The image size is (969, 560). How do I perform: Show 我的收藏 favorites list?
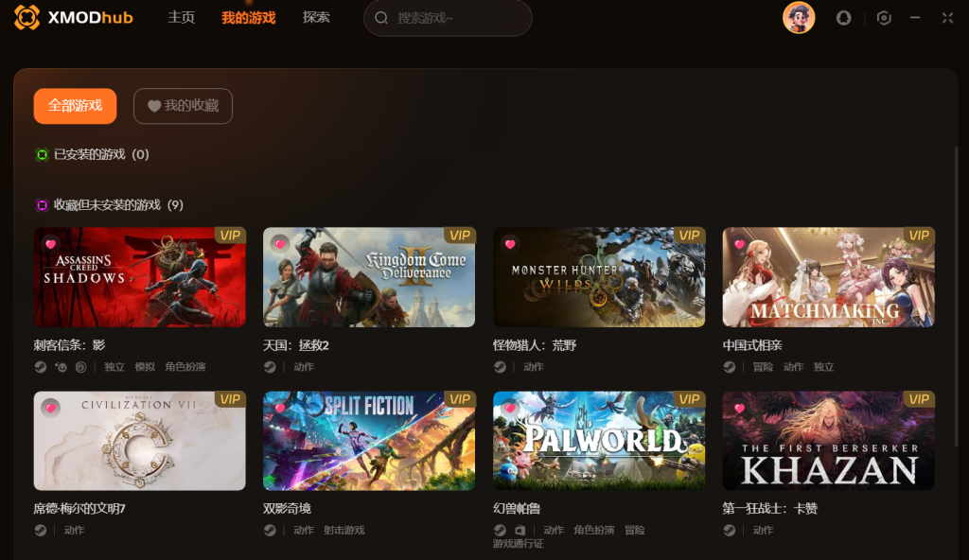pyautogui.click(x=183, y=106)
